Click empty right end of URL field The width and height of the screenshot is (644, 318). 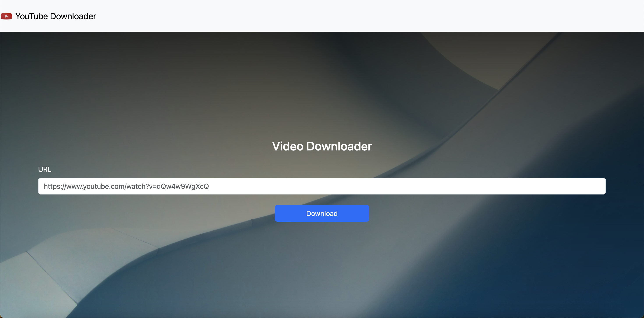pyautogui.click(x=575, y=186)
